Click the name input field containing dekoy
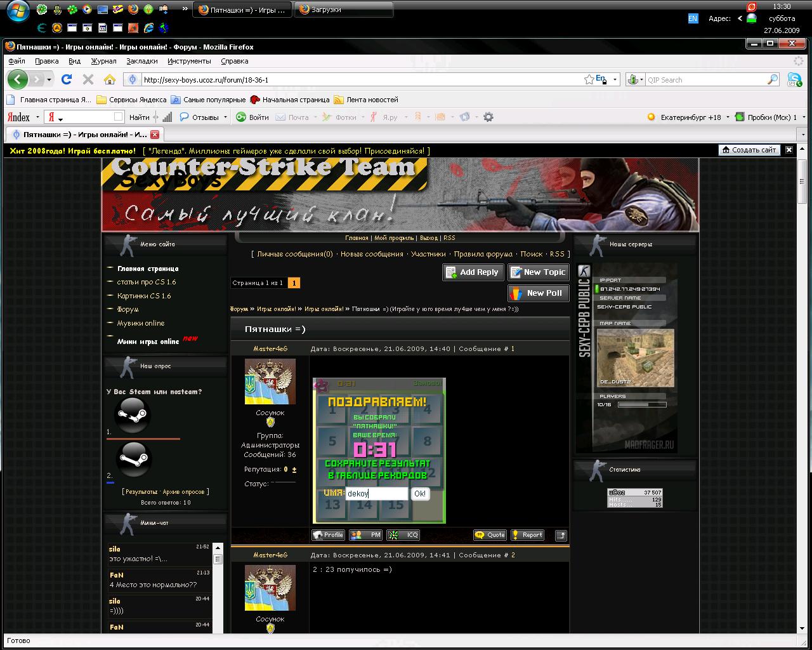This screenshot has height=650, width=812. (x=377, y=493)
